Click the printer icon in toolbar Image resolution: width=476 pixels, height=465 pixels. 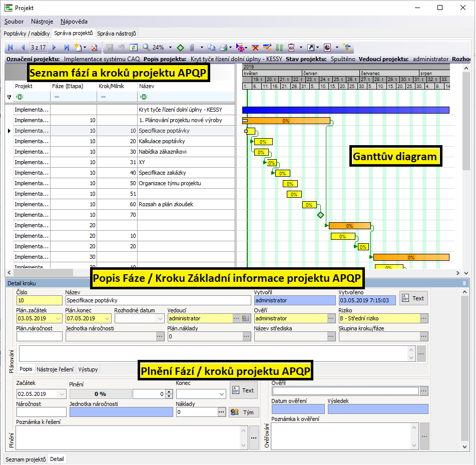222,48
